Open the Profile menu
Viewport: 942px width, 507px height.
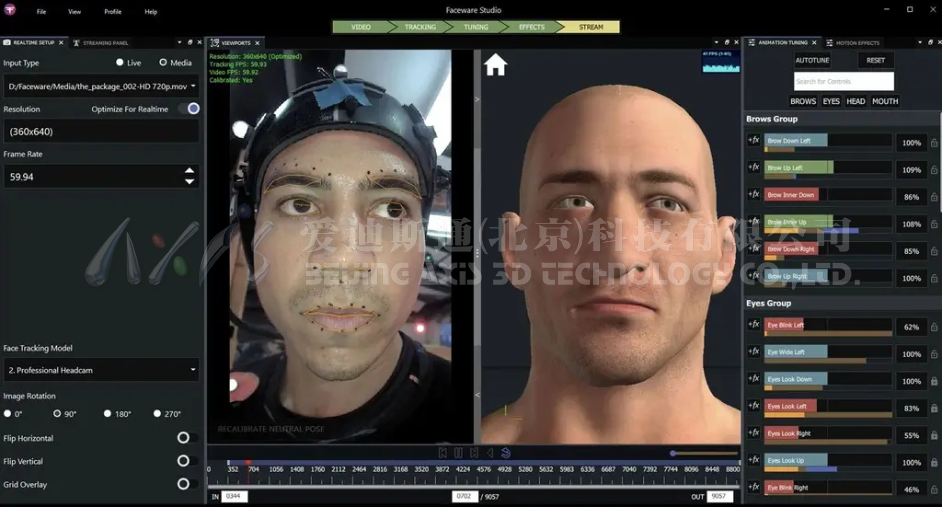(x=113, y=12)
